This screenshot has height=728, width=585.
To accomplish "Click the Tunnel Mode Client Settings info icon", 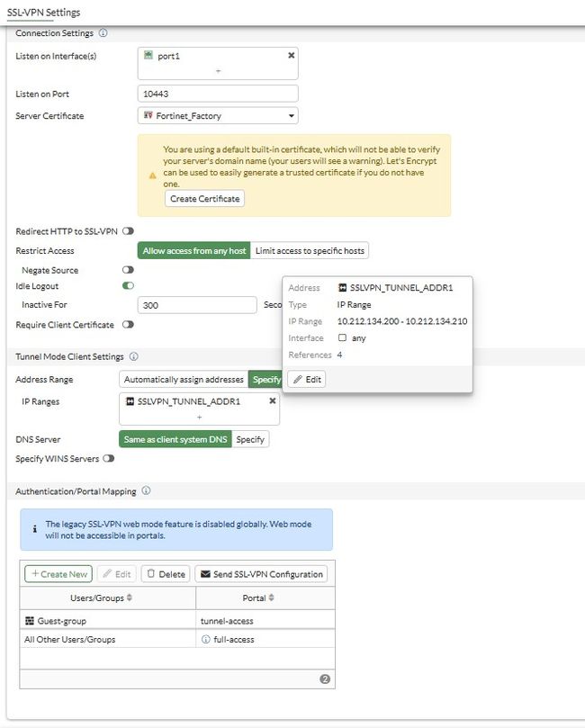I will tap(133, 357).
